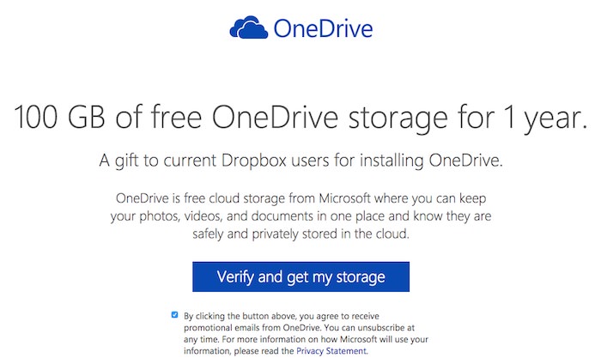Click the OneDrive wordmark beside the cloud
Image resolution: width=601 pixels, height=364 pixels.
323,28
